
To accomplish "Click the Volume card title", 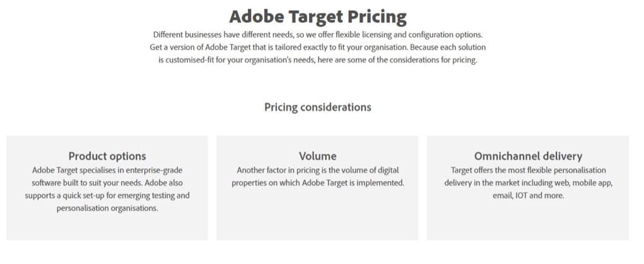I will pos(317,156).
